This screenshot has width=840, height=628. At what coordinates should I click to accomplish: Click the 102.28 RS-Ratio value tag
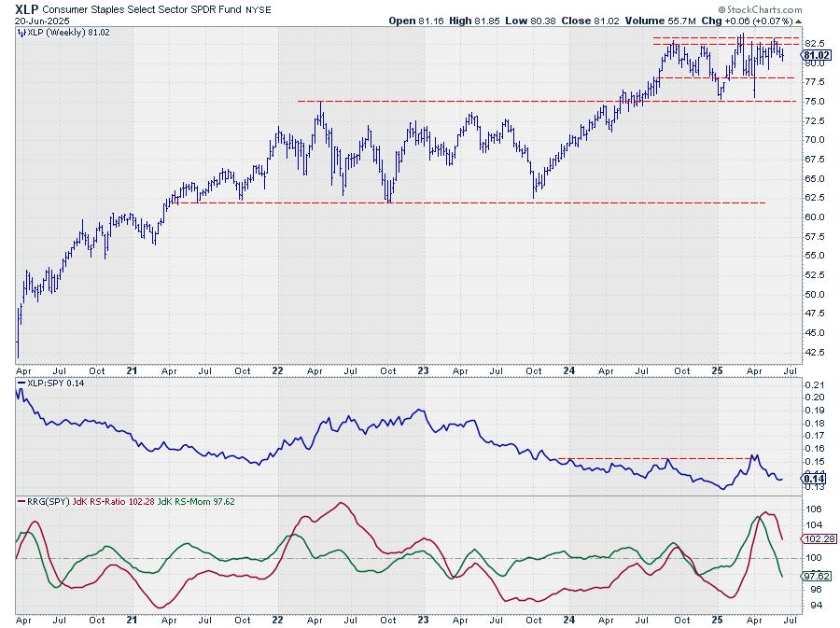click(819, 538)
